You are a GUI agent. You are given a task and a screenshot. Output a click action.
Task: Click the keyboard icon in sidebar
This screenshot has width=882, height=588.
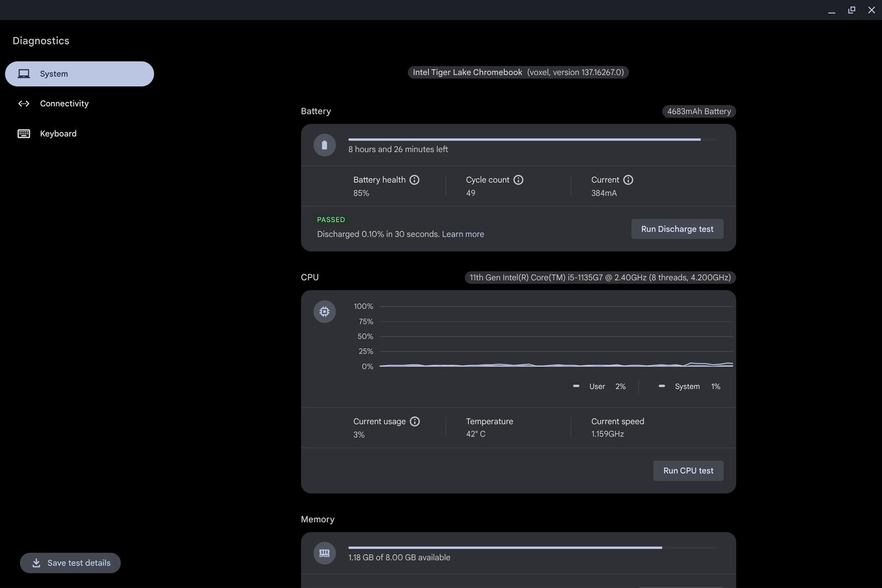pos(24,133)
